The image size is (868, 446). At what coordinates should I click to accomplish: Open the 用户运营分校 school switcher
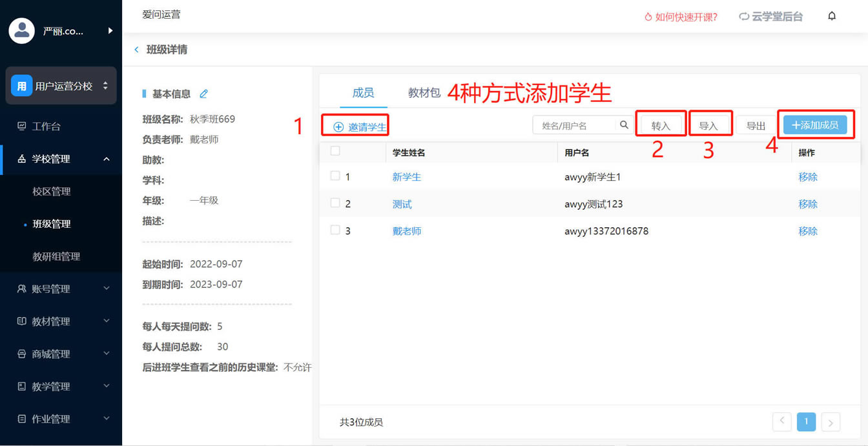click(61, 86)
